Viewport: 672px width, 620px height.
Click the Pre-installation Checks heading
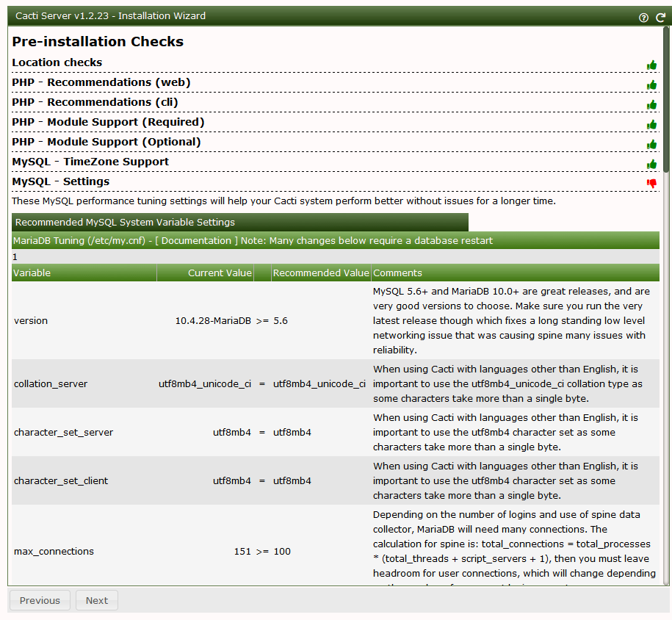pos(98,42)
